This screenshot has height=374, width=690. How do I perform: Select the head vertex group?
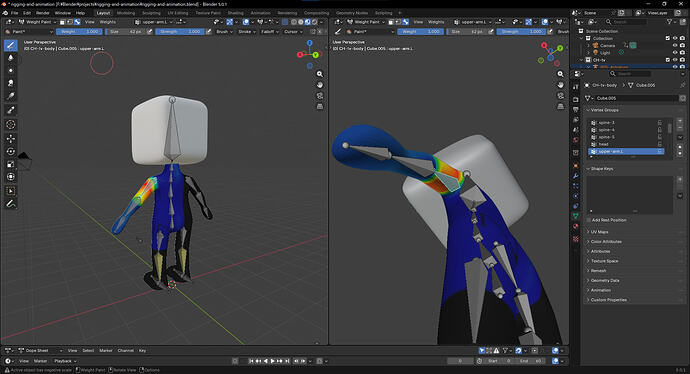click(x=626, y=144)
